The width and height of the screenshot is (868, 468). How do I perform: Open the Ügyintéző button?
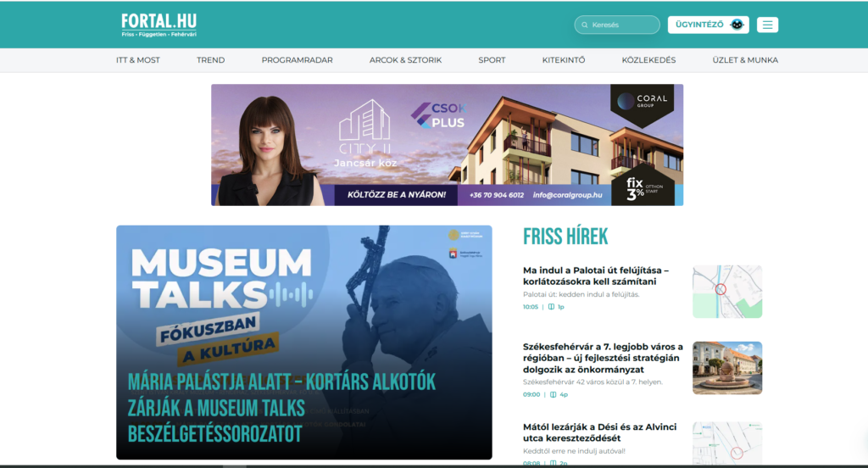coord(708,25)
